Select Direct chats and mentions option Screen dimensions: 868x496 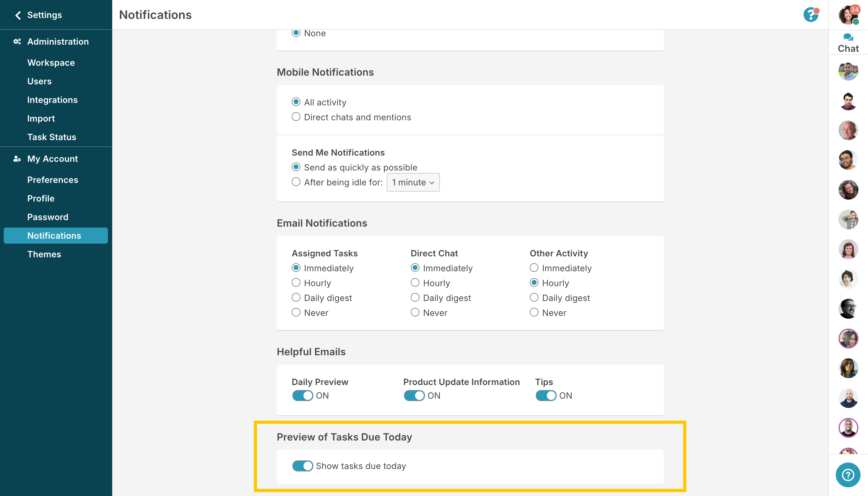click(x=296, y=117)
